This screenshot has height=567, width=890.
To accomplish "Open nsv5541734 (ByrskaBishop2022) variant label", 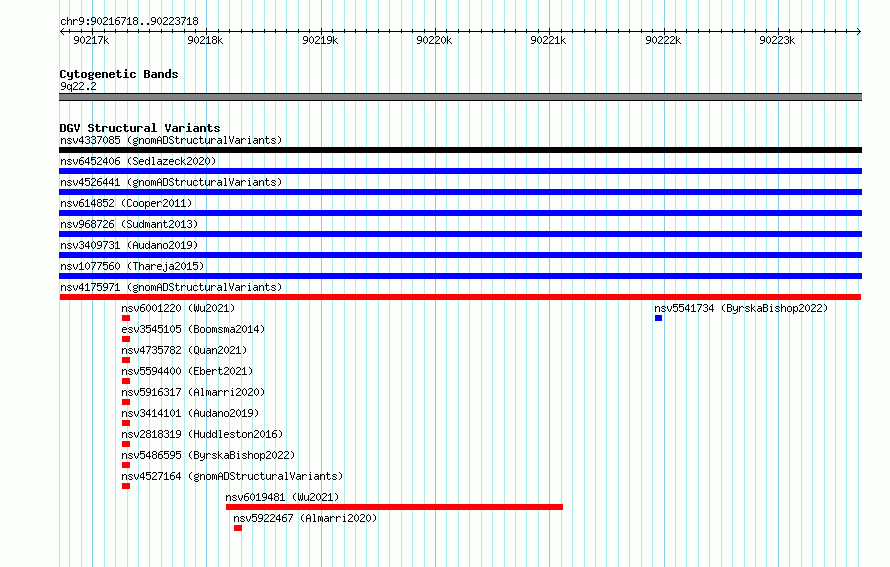I will [741, 308].
